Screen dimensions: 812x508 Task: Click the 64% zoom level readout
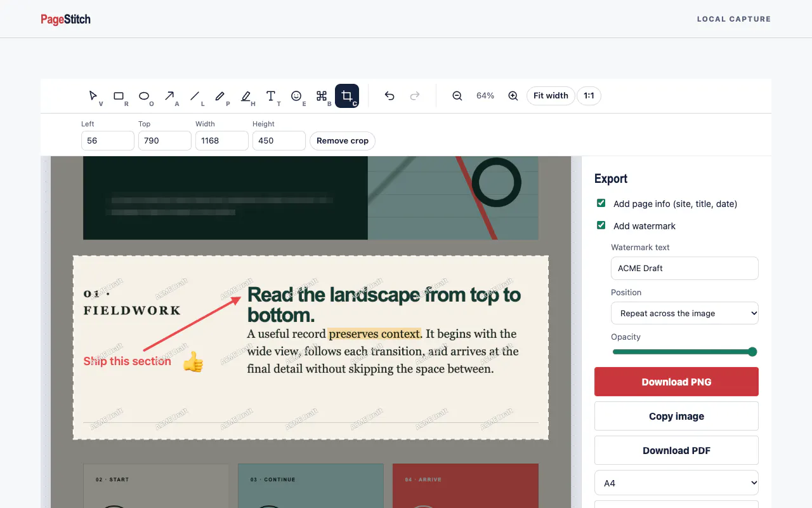point(485,96)
